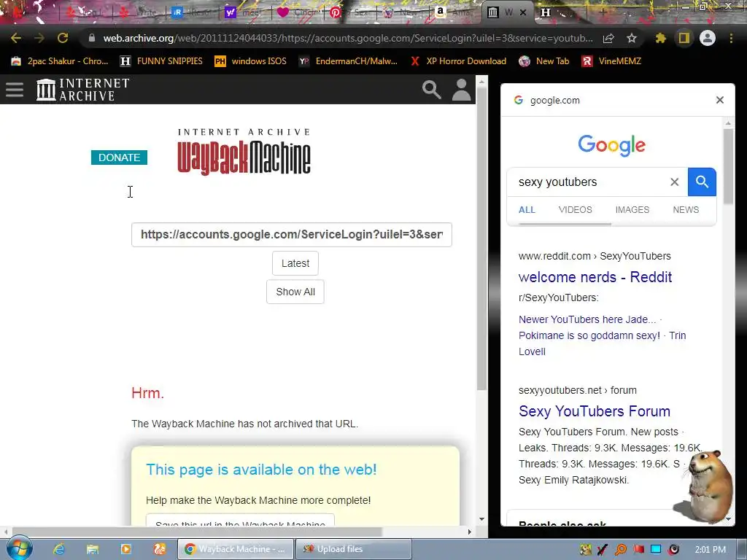Select the IMAGES tab in Google results
Screen dimensions: 747x560
(632, 209)
